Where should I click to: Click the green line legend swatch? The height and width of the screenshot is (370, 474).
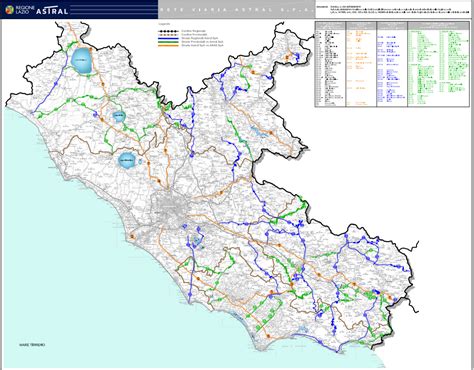point(169,42)
